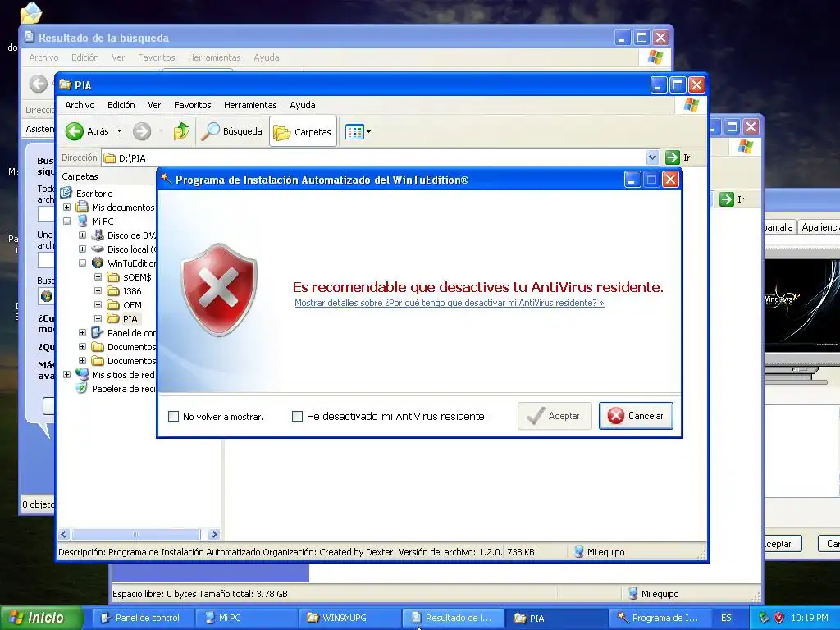Click the Disco de 3½ floppy icon
Image resolution: width=840 pixels, height=630 pixels.
(98, 235)
